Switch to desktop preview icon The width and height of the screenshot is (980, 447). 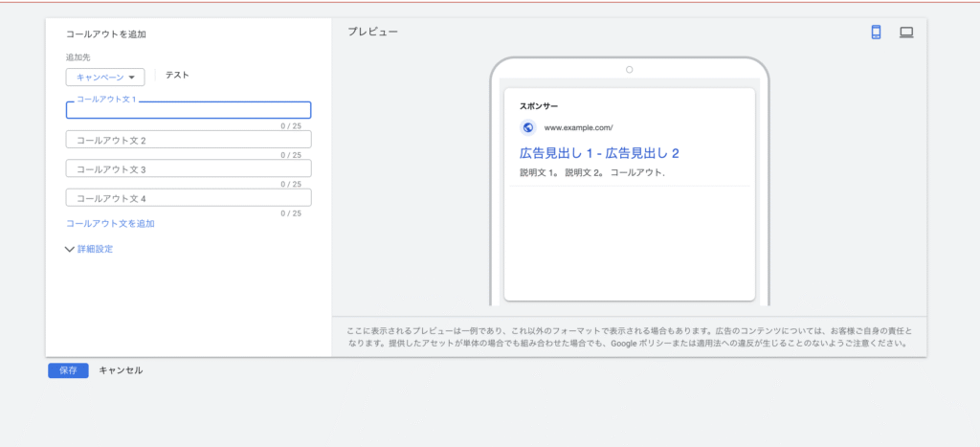pyautogui.click(x=906, y=33)
